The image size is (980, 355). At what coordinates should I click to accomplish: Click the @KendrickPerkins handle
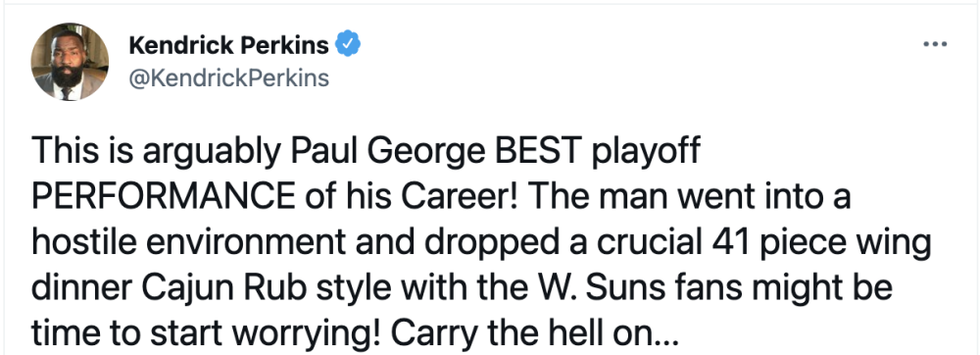228,78
